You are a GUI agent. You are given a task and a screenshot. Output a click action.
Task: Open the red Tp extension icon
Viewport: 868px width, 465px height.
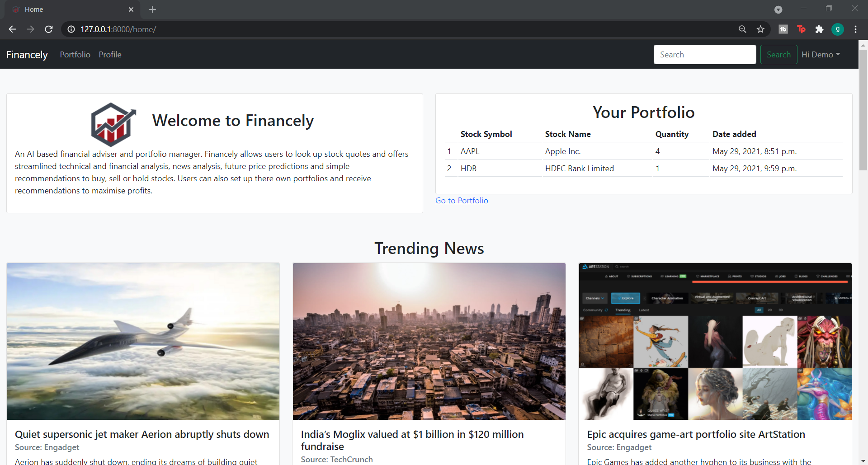[802, 29]
